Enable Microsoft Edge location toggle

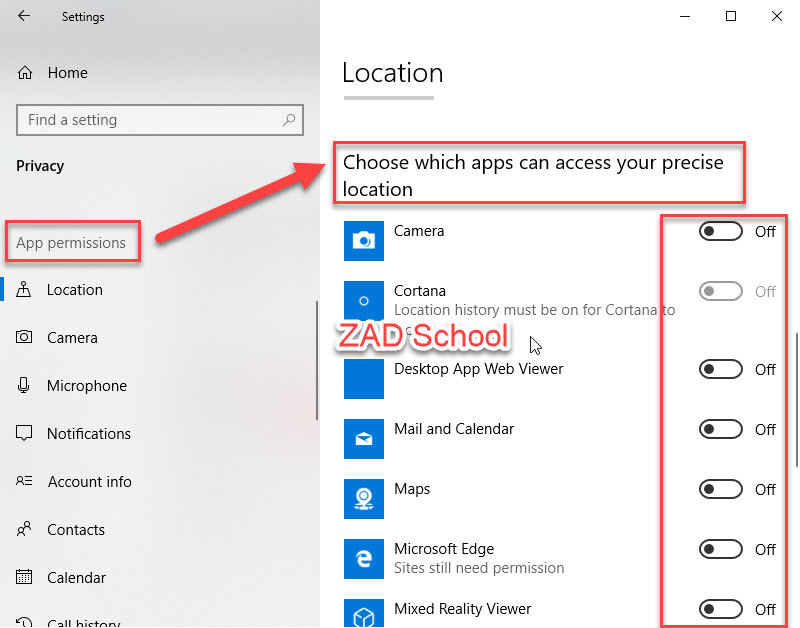click(720, 549)
